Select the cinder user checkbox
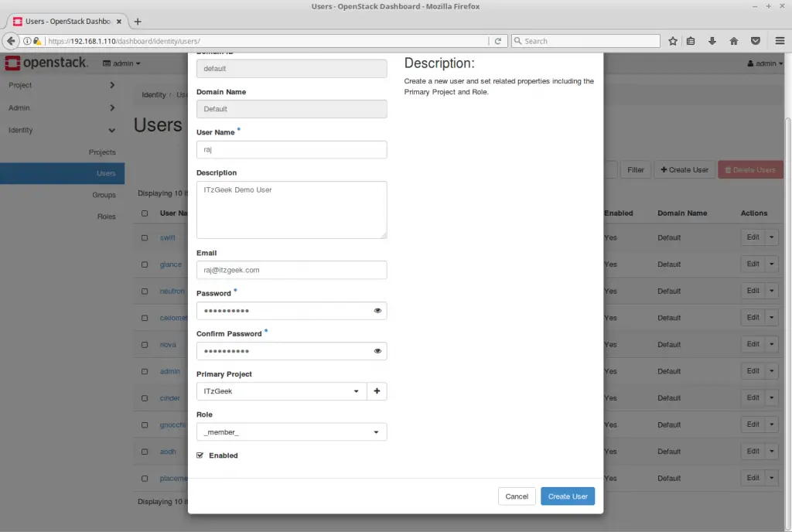Screen dimensions: 792x532 145,398
